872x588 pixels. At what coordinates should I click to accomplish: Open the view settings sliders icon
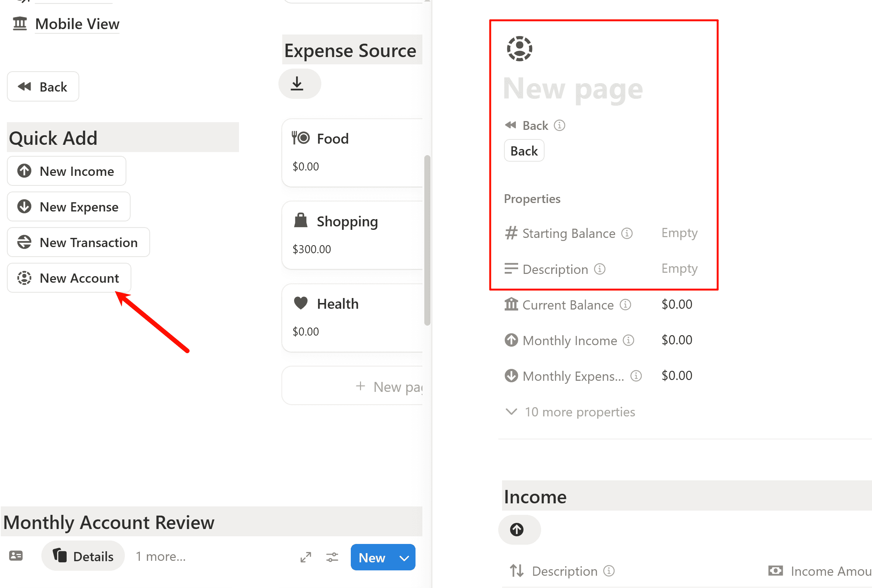pos(332,557)
